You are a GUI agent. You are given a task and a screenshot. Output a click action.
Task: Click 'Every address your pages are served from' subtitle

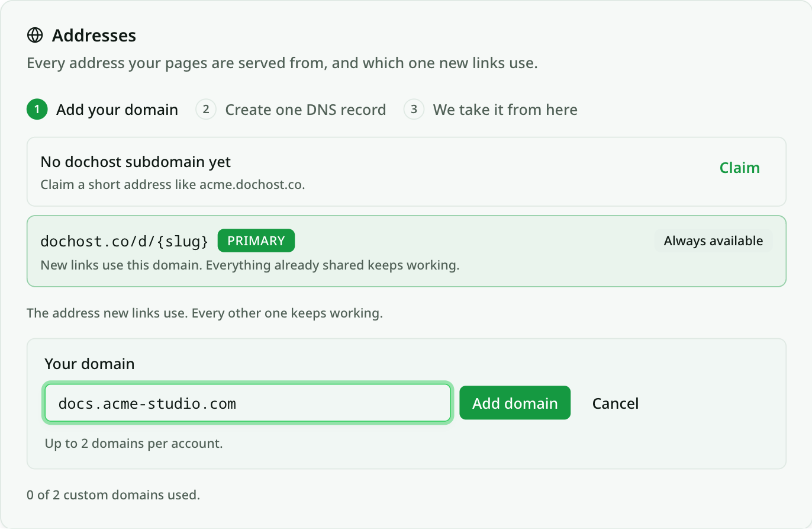(x=282, y=63)
